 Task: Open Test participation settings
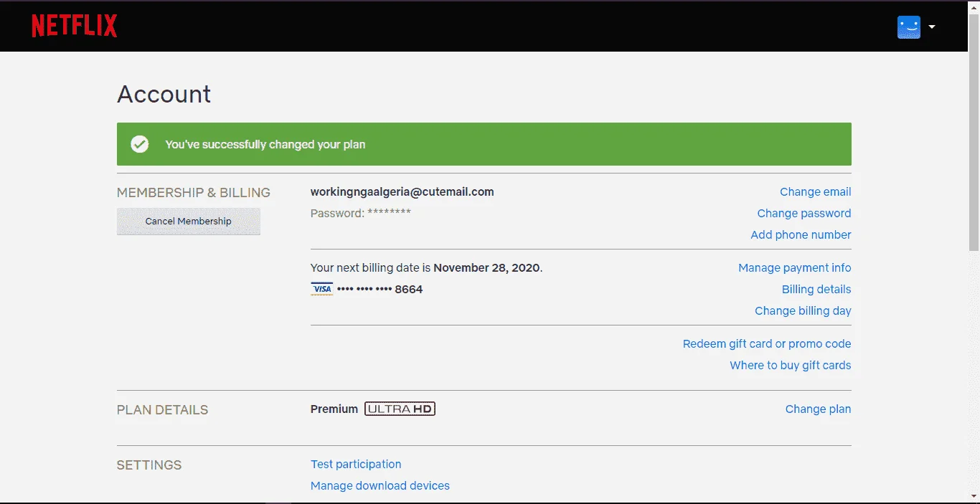coord(356,464)
